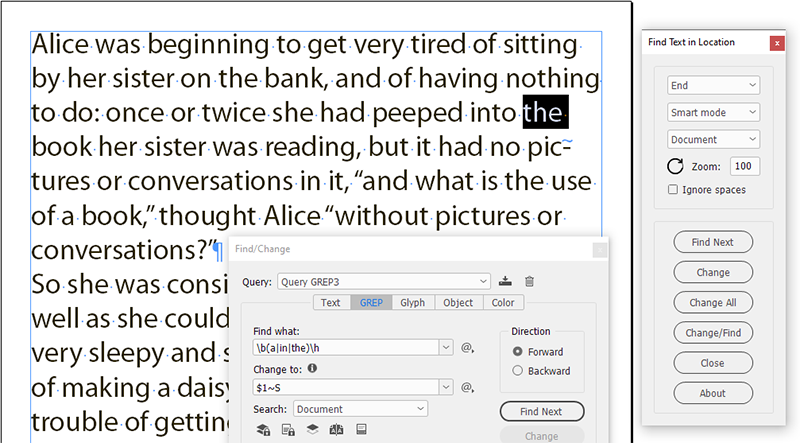Switch to the Glyph tab
The width and height of the screenshot is (800, 443).
tap(412, 303)
